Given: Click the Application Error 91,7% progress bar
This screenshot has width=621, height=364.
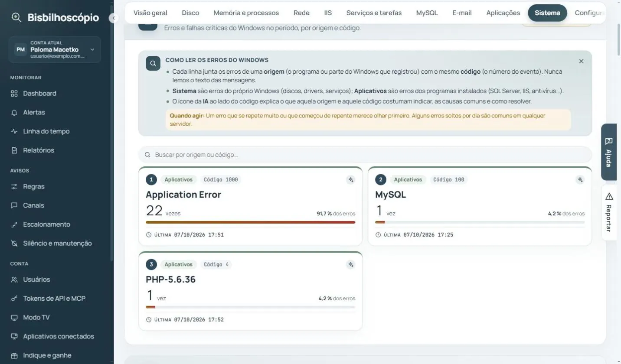Looking at the screenshot, I should point(251,222).
